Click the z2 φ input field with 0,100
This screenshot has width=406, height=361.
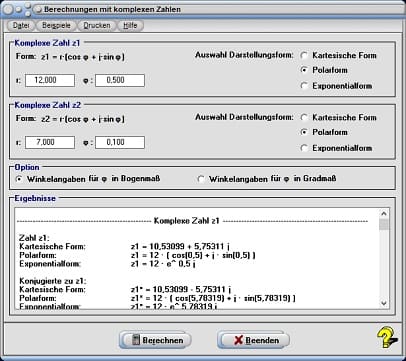tap(120, 142)
